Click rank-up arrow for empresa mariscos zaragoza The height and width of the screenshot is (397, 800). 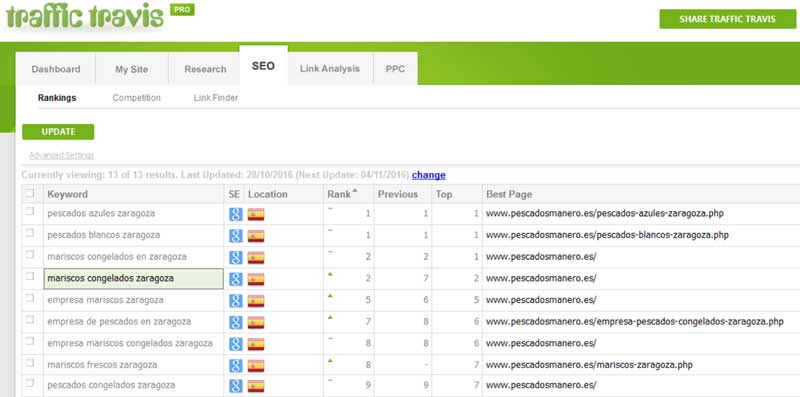(x=330, y=295)
